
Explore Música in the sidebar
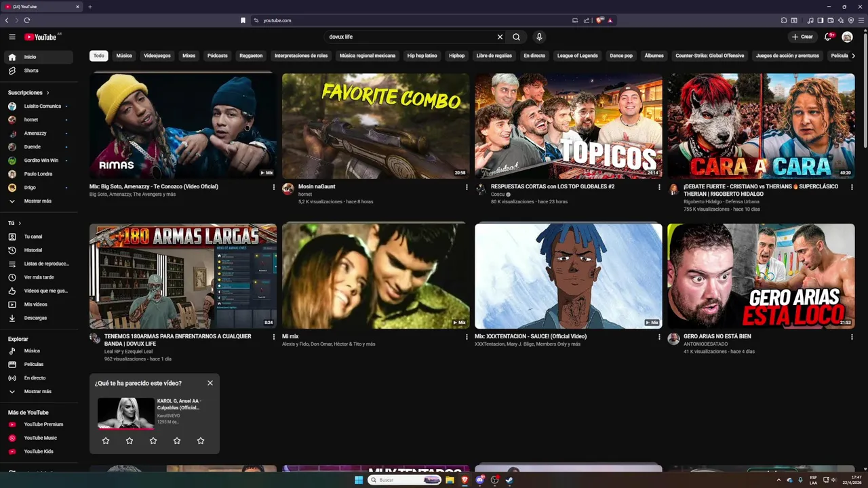tap(39, 351)
